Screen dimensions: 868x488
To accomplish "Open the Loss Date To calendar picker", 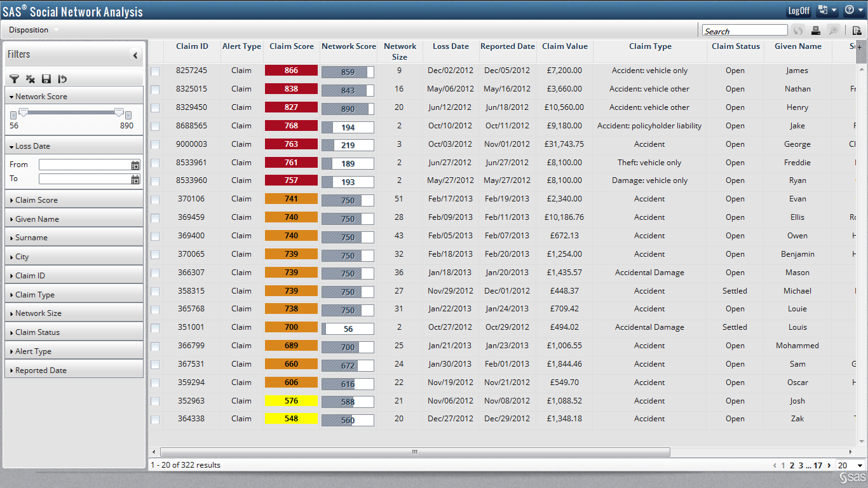I will click(135, 180).
